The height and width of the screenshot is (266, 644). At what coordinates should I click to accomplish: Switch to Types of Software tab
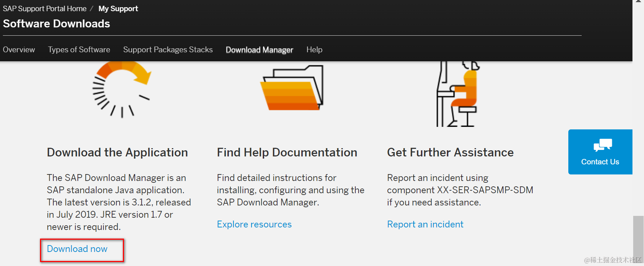click(79, 50)
